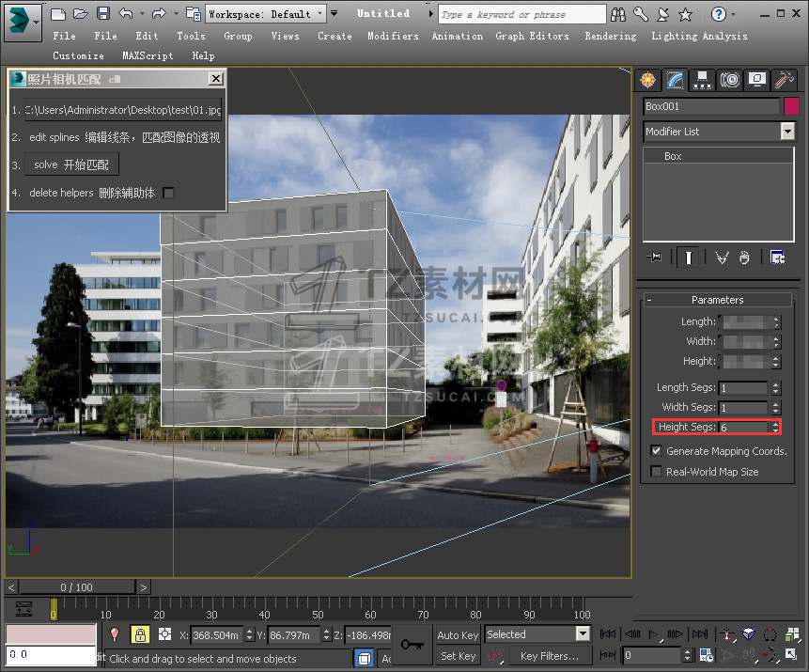Click the Save File toolbar icon
This screenshot has height=672, width=809.
click(x=102, y=13)
